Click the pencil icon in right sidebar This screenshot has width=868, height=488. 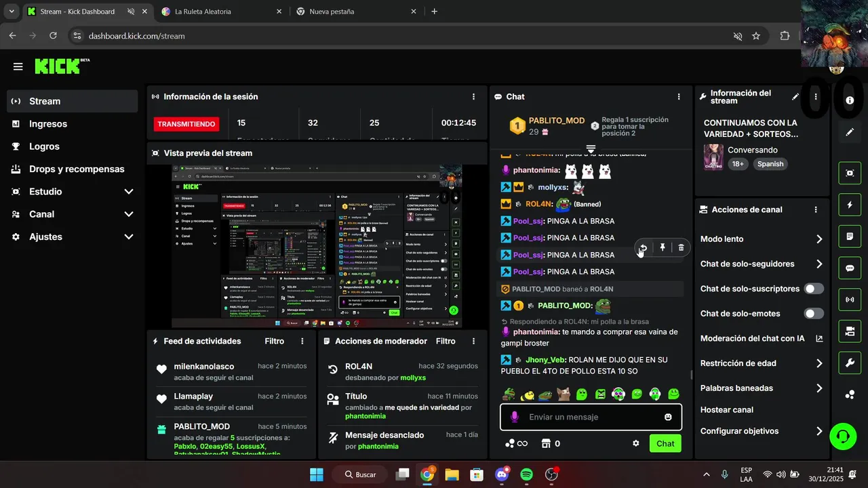850,132
